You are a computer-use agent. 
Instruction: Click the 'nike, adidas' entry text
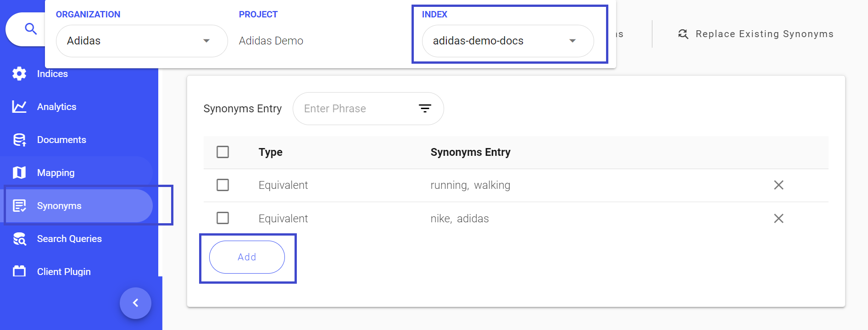pos(459,219)
